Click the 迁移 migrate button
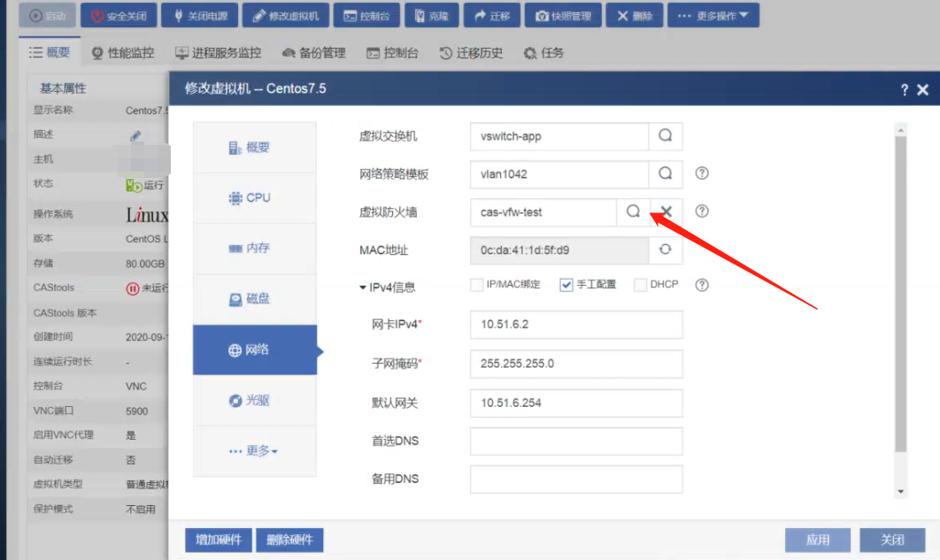This screenshot has height=560, width=940. pos(492,16)
